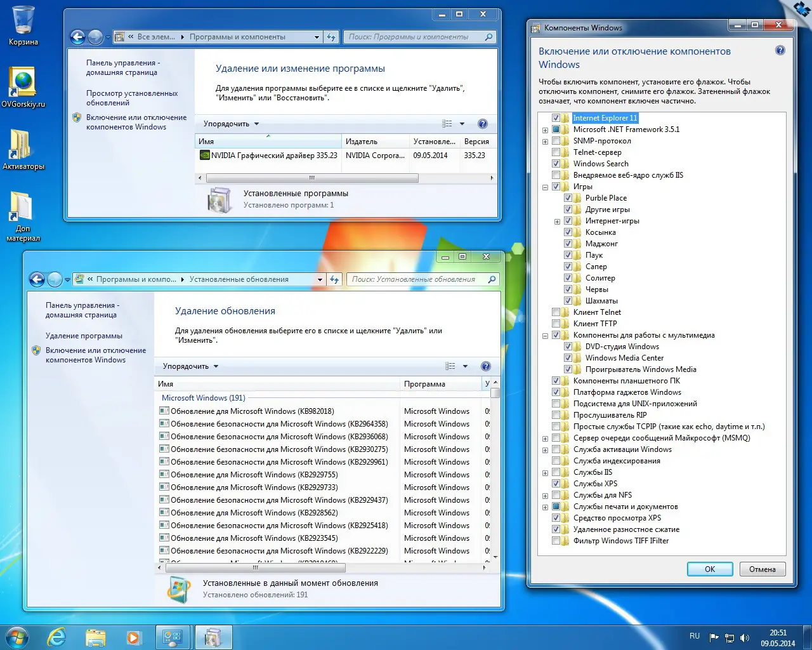The height and width of the screenshot is (650, 812).
Task: Expand the Microsoft .NET Framework 3.5.1 node
Action: coord(545,130)
